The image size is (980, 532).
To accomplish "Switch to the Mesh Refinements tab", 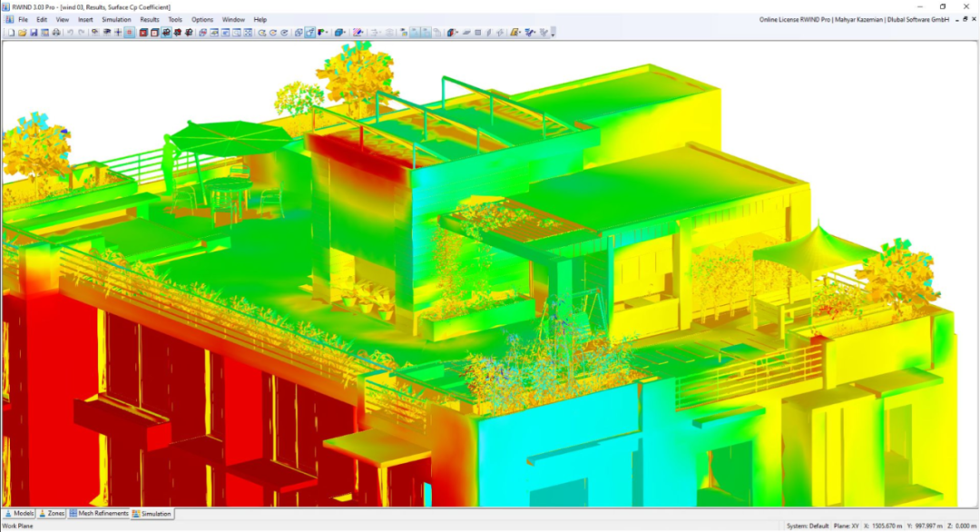I will (x=99, y=514).
